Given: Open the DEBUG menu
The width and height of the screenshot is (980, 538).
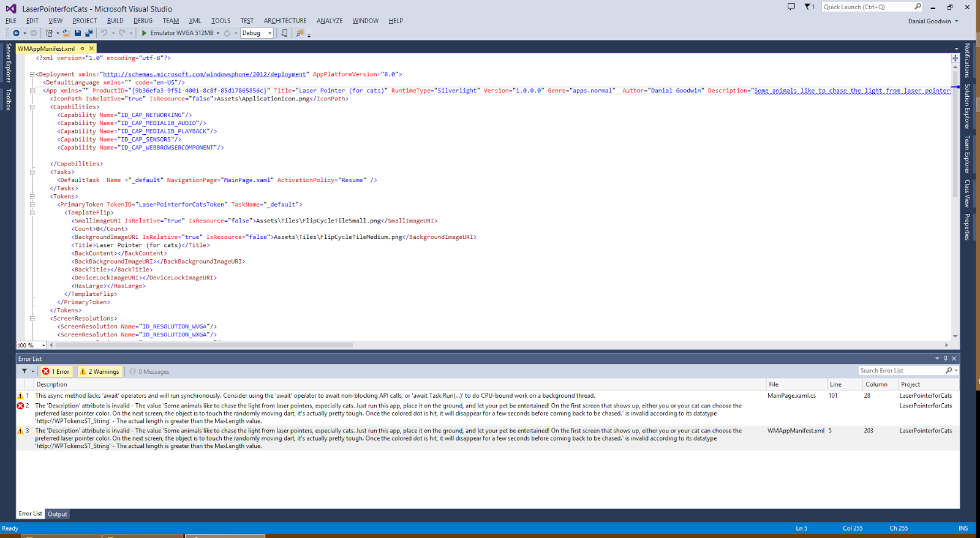Looking at the screenshot, I should (143, 21).
